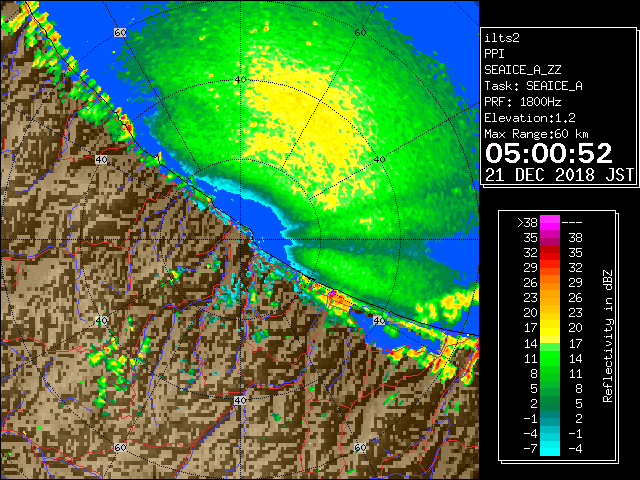Click the northeast '60' range ring label
This screenshot has height=480, width=640.
point(360,32)
